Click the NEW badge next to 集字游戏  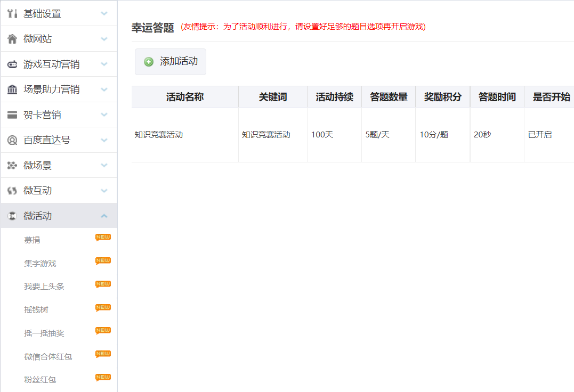tap(103, 261)
